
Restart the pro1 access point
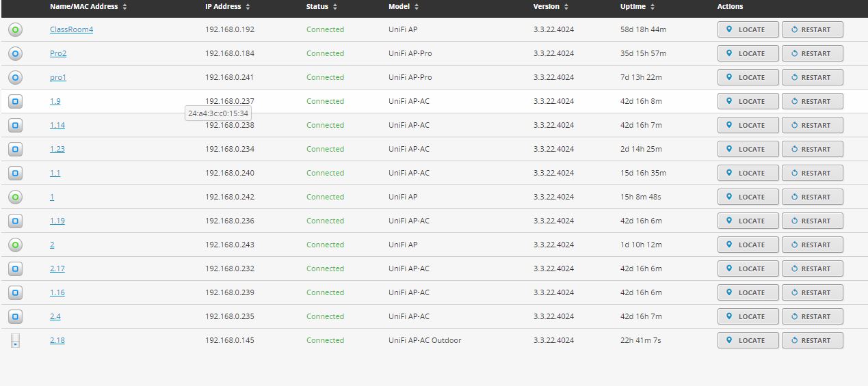[x=812, y=78]
